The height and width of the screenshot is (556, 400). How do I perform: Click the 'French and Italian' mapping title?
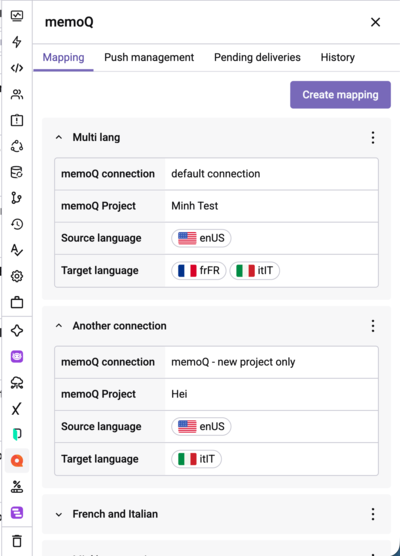coord(115,514)
